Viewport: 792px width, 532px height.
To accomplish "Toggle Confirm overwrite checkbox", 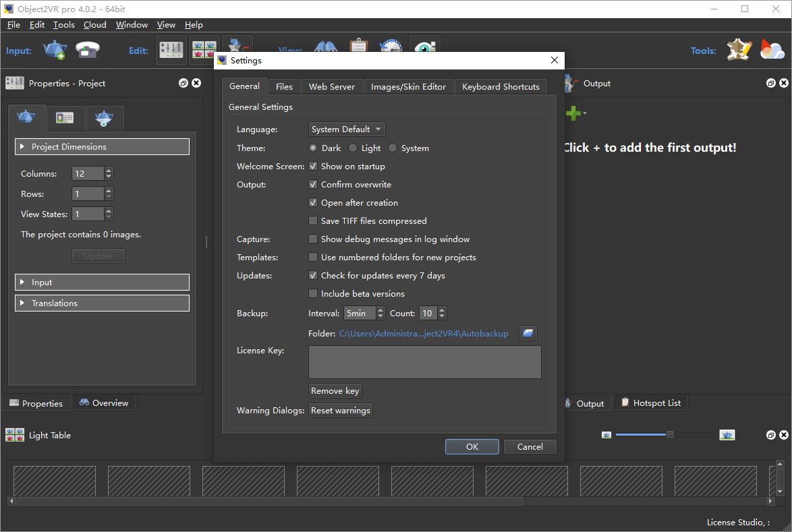I will (x=313, y=184).
